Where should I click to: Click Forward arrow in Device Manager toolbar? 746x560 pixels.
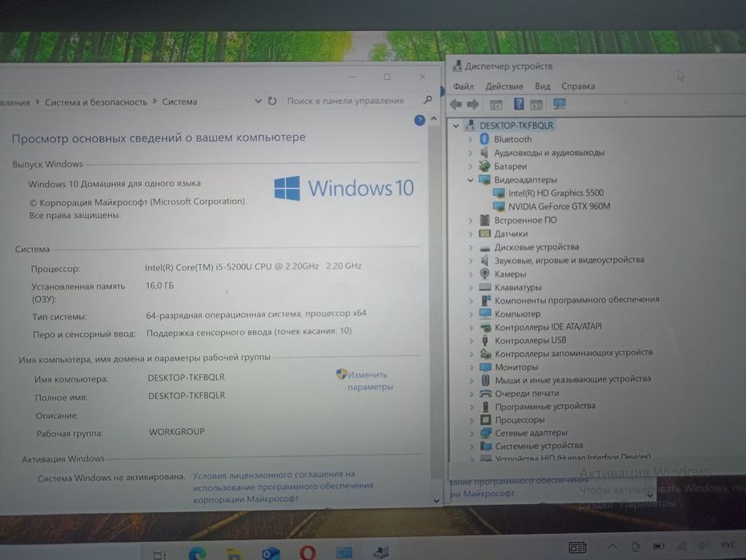(472, 104)
